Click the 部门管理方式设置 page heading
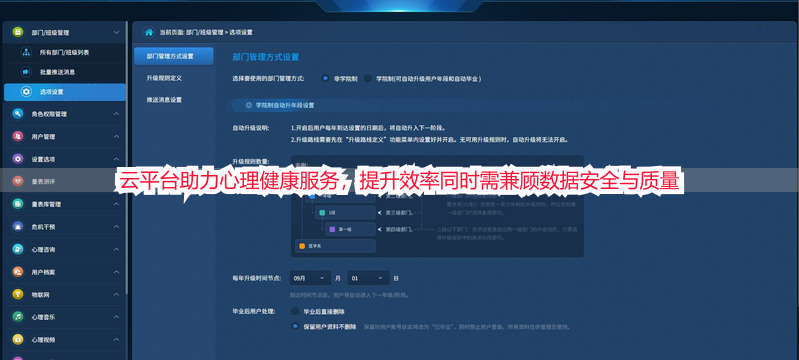Image resolution: width=799 pixels, height=360 pixels. point(265,57)
